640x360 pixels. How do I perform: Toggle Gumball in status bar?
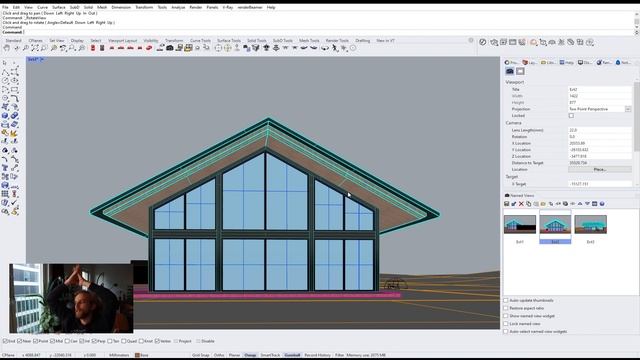(292, 355)
